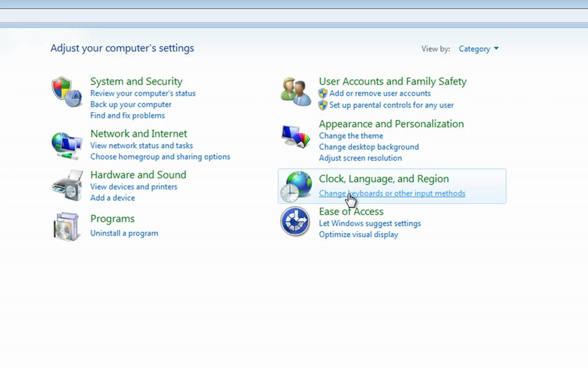Open the Hardware and Sound heading
Viewport: 588px width, 368px height.
click(138, 175)
